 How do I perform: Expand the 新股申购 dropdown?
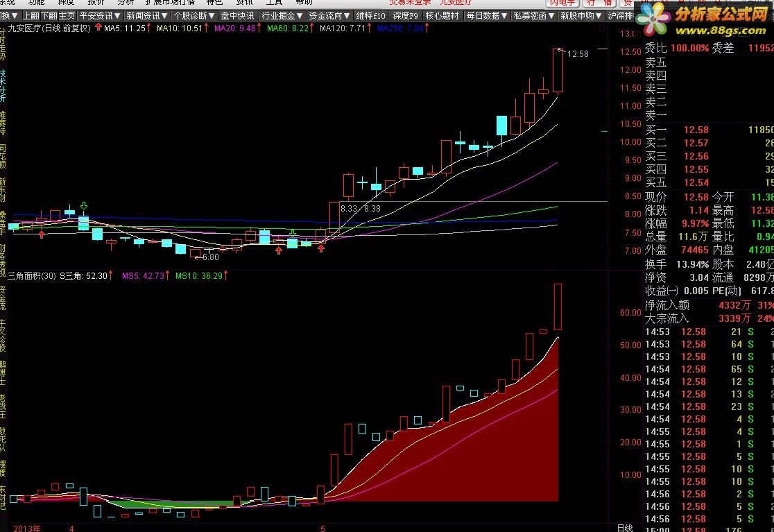pyautogui.click(x=581, y=16)
